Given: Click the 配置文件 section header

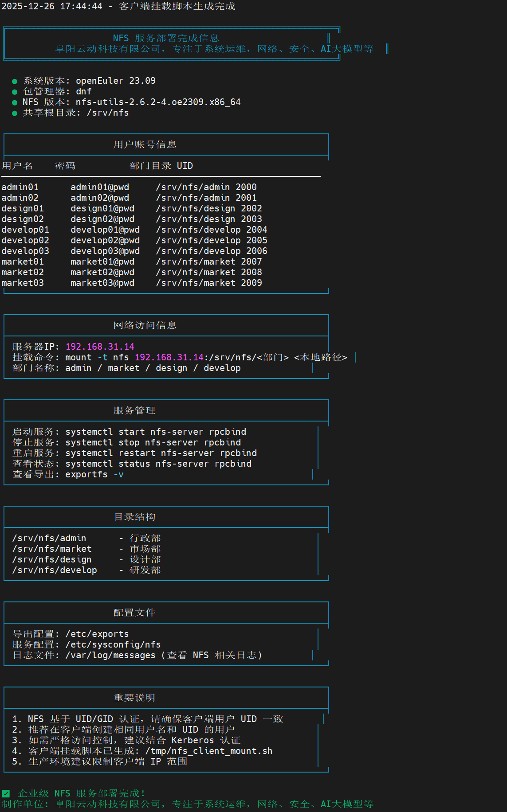Looking at the screenshot, I should click(134, 613).
